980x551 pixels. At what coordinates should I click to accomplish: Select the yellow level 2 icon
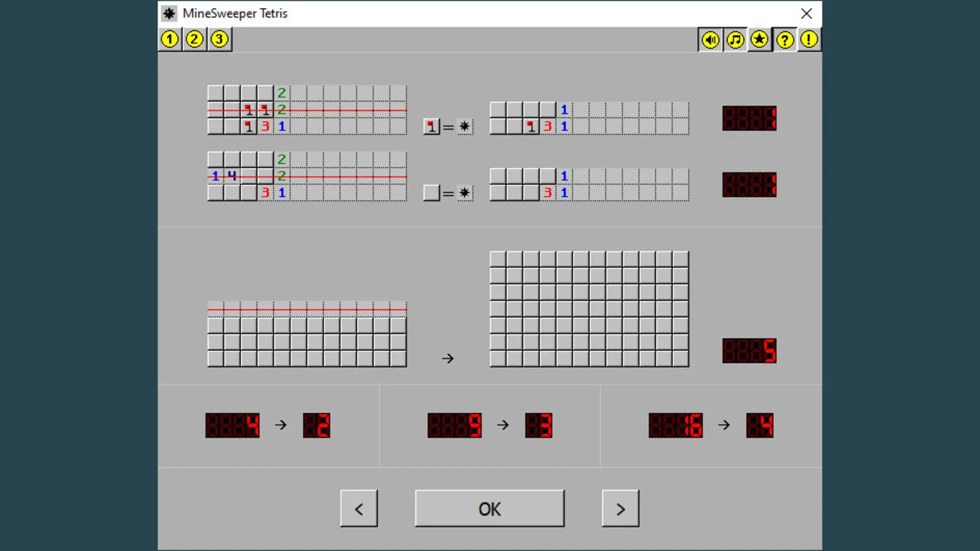[x=194, y=39]
